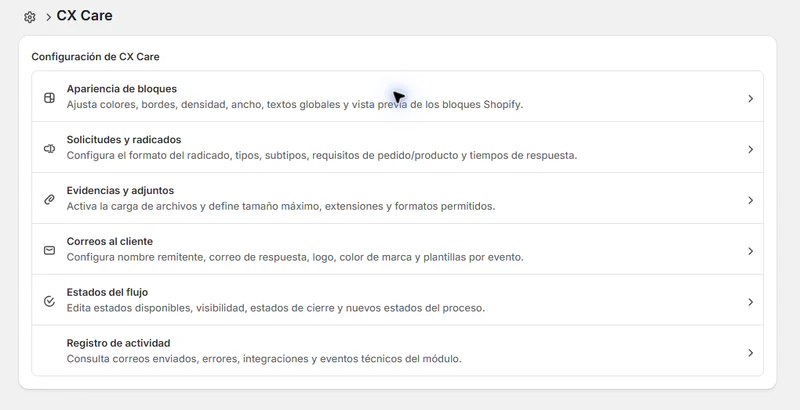
Task: Click the checkmark circle icon beside Estados del flujo
Action: (x=49, y=301)
